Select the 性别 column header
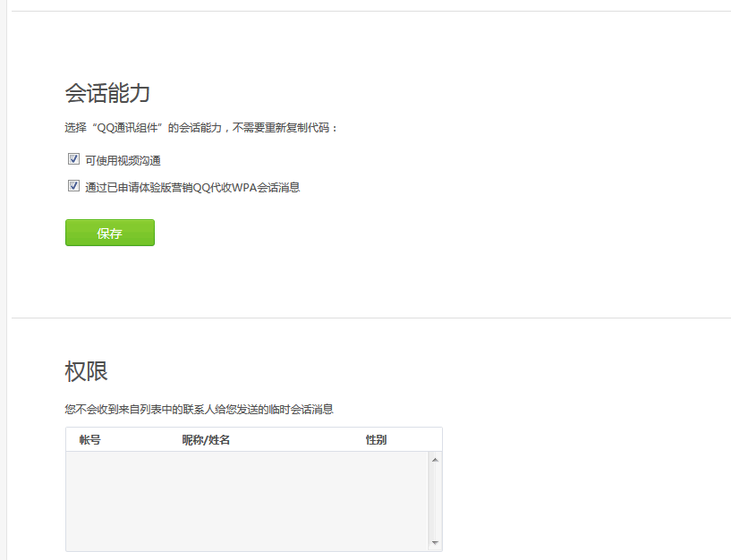Screen dimensions: 731x560 376,440
